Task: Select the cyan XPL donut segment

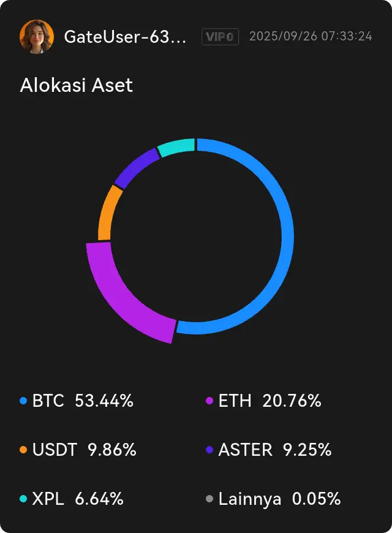Action: point(176,147)
